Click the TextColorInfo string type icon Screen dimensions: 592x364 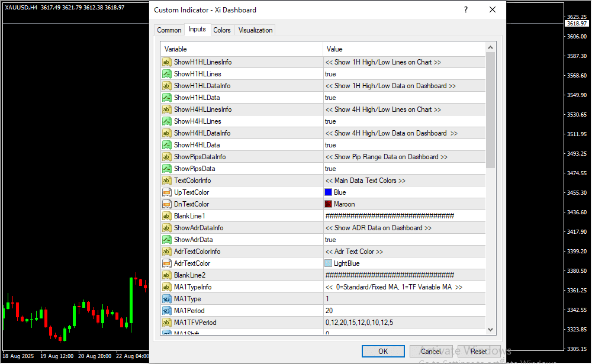(x=166, y=181)
